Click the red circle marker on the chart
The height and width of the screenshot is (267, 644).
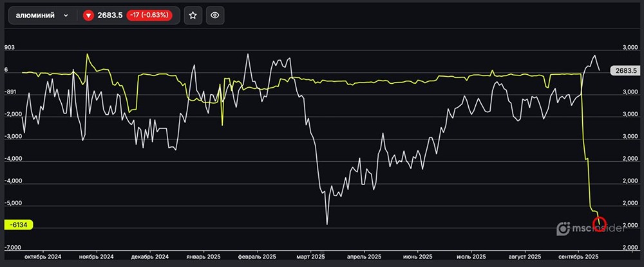click(600, 224)
